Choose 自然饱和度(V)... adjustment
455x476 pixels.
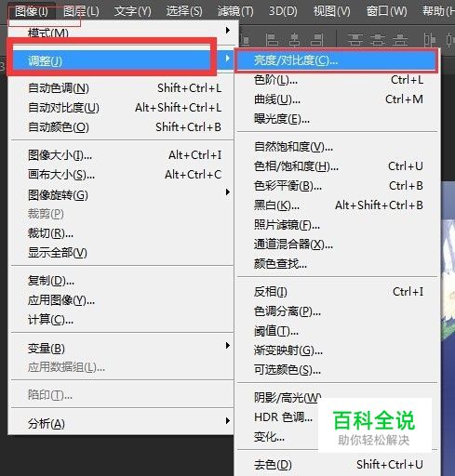337,147
